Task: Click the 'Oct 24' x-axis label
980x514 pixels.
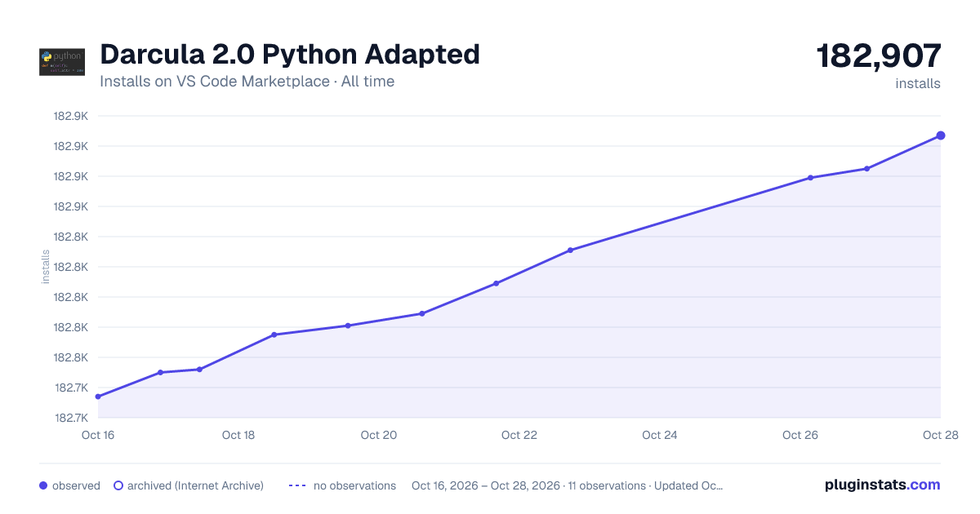Action: click(660, 435)
